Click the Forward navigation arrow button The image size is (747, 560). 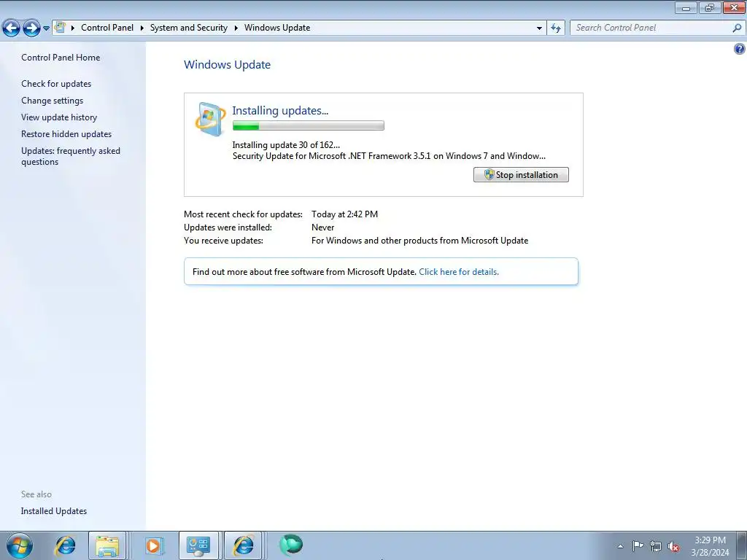tap(31, 28)
